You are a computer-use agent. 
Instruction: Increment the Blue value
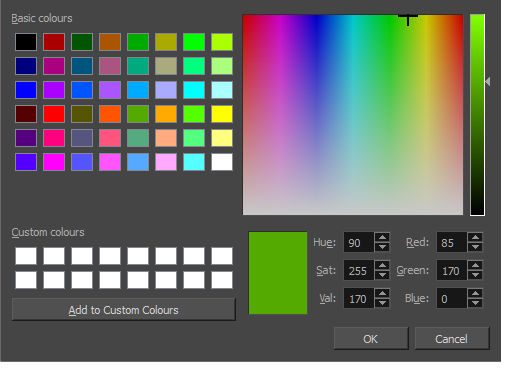point(475,294)
